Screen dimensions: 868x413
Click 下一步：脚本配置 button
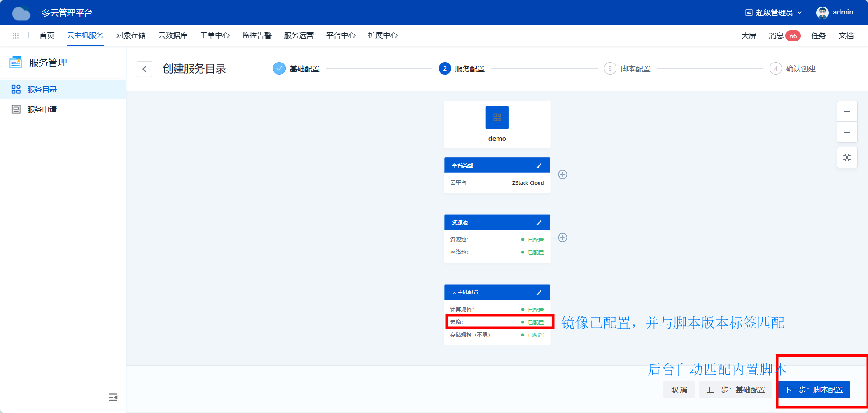coord(814,390)
